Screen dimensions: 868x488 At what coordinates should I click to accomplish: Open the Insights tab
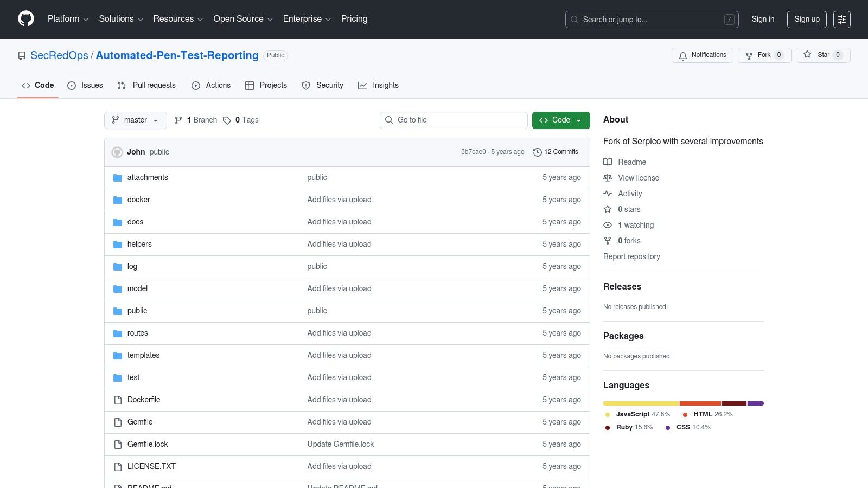click(378, 86)
